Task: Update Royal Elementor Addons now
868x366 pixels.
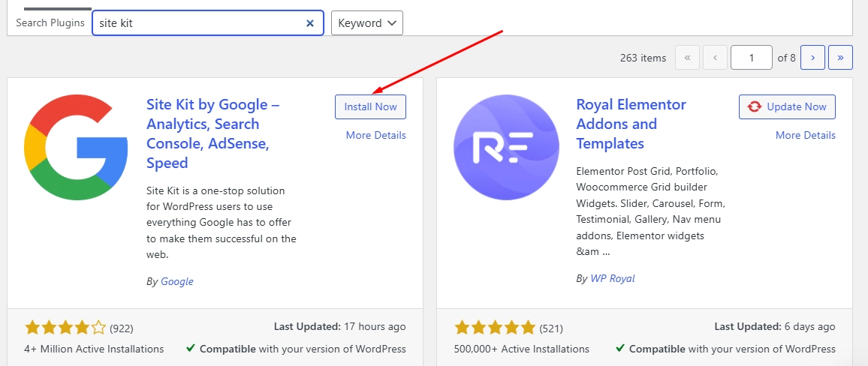Action: (787, 106)
